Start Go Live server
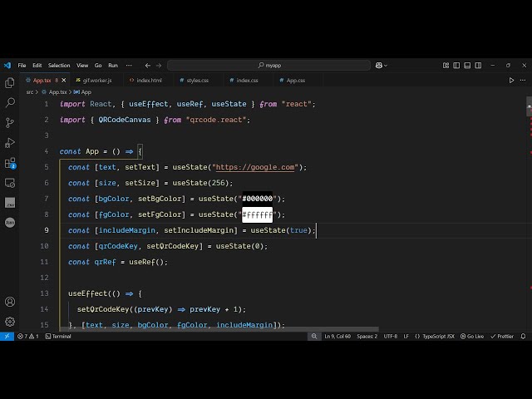This screenshot has width=532, height=399. (472, 336)
